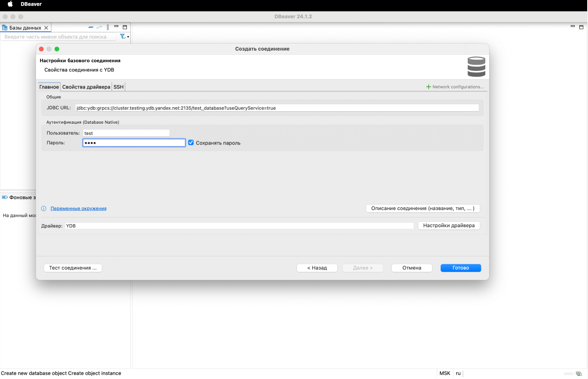This screenshot has height=379, width=588.
Task: Minimize the Базы данных panel
Action: point(117,27)
